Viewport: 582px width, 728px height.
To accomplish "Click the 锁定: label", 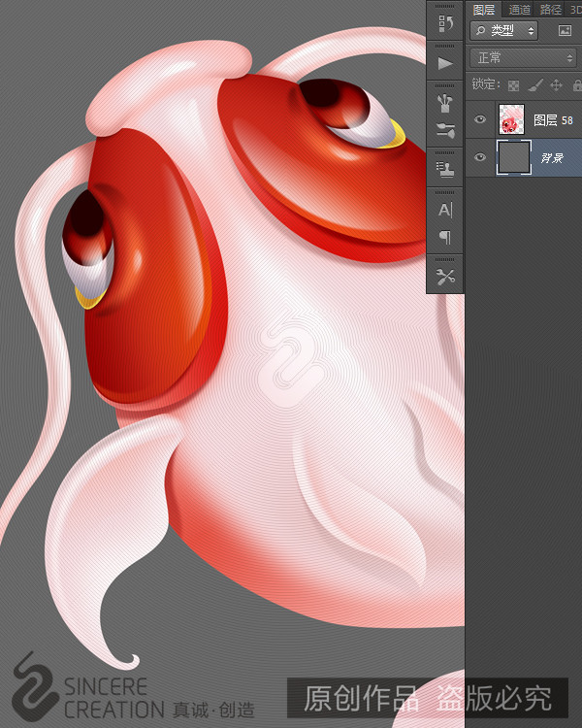I will coord(486,84).
